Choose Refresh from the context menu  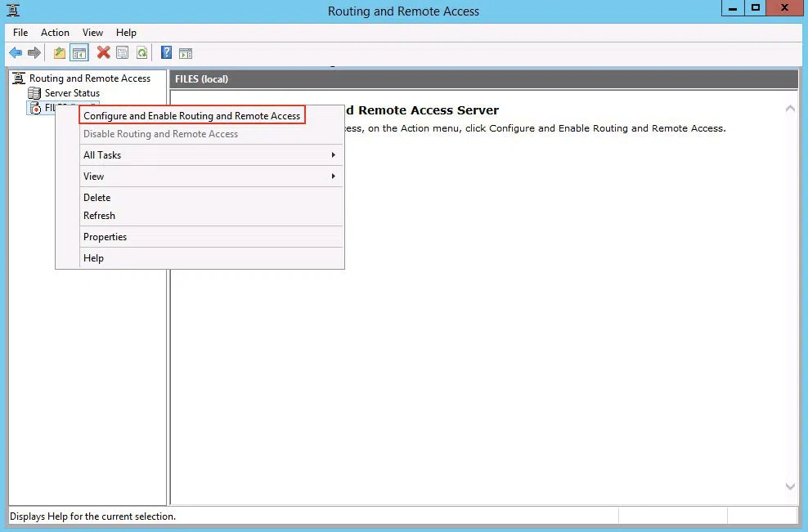click(100, 216)
